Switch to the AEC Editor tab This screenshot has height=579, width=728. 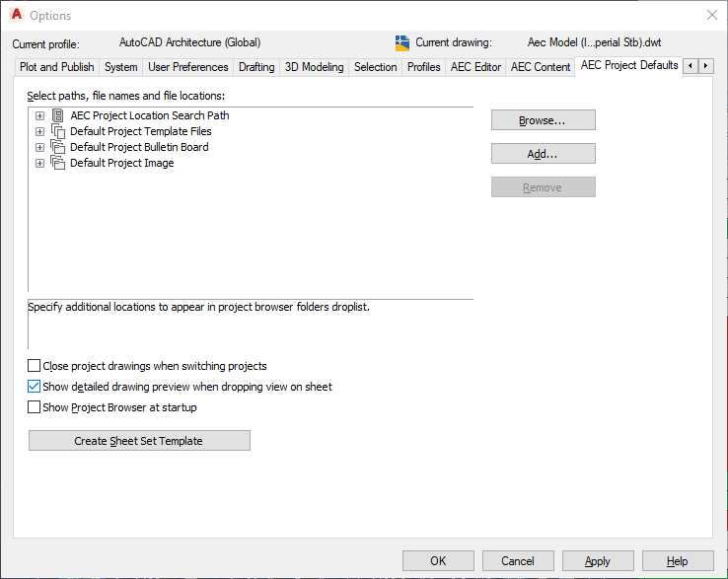(x=475, y=67)
